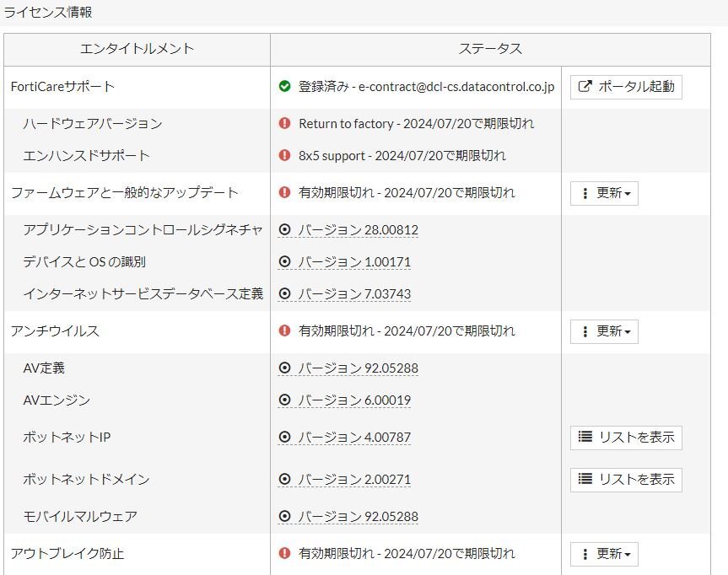Launch the FortiCare portal with ポータル起動

(x=626, y=87)
